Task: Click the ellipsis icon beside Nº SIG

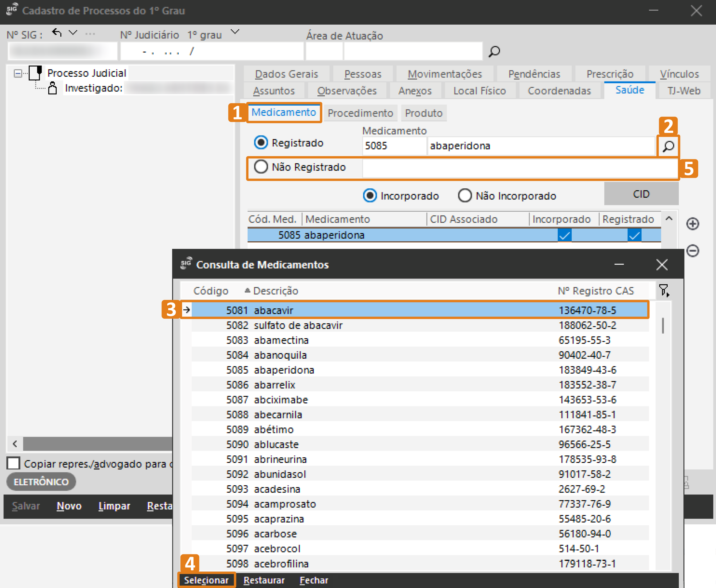Action: tap(90, 33)
